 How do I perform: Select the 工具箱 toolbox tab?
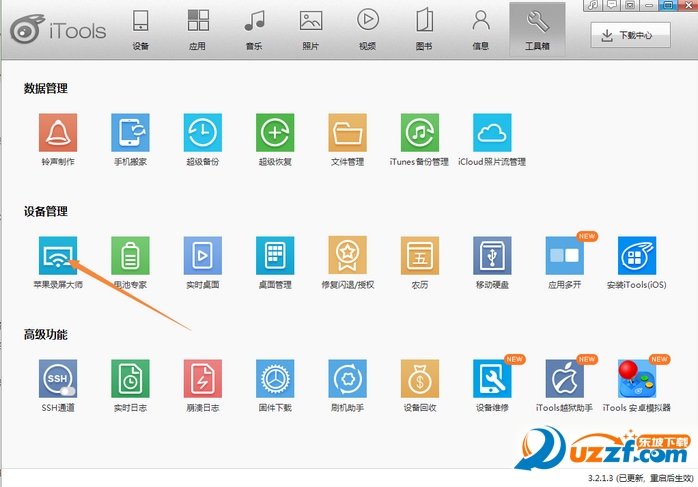pyautogui.click(x=537, y=29)
